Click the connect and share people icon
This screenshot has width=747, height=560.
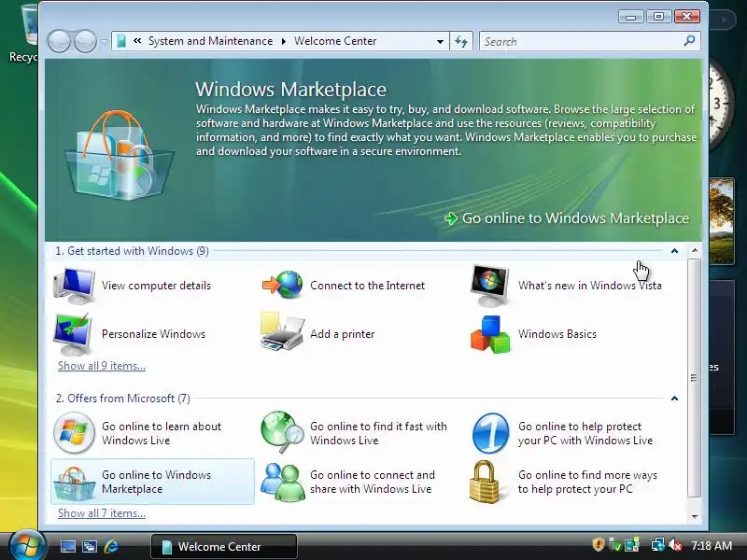(283, 483)
